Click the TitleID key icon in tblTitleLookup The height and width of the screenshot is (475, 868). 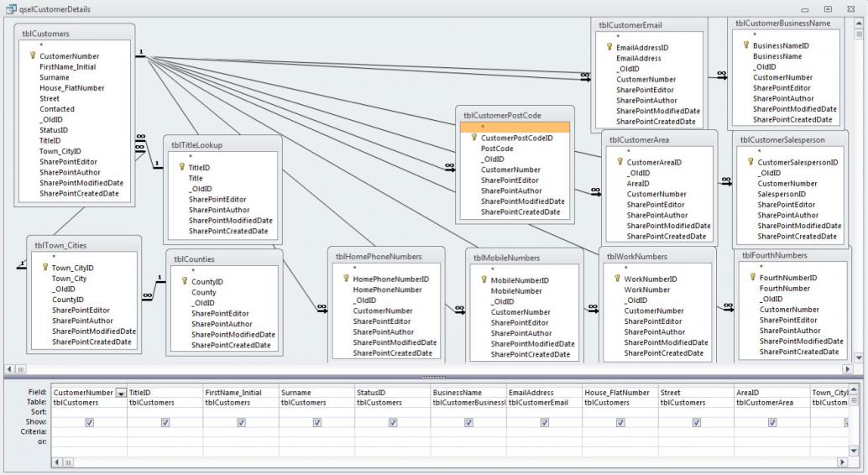click(181, 167)
